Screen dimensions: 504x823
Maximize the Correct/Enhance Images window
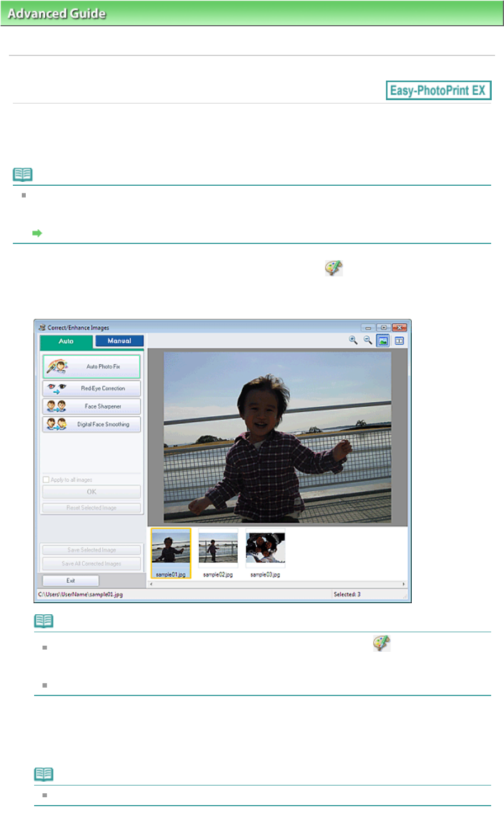coord(384,327)
